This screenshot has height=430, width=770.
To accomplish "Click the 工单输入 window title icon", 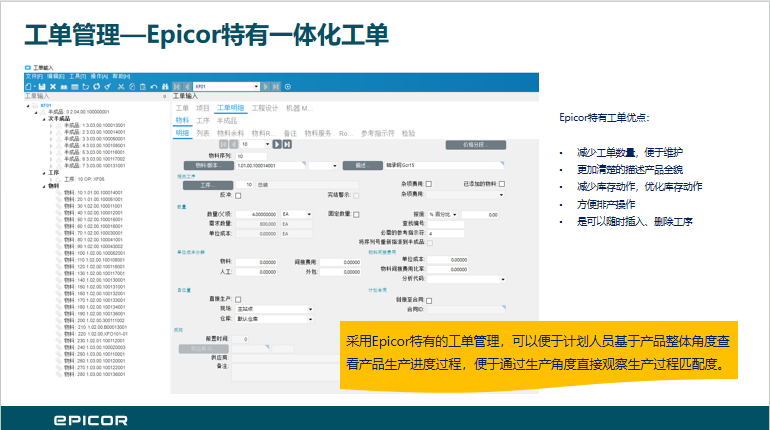I will [x=28, y=68].
